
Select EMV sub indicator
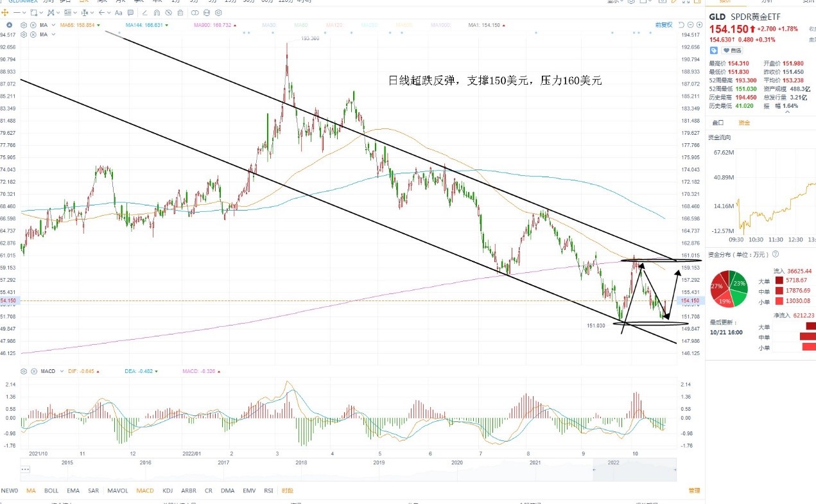pos(249,491)
